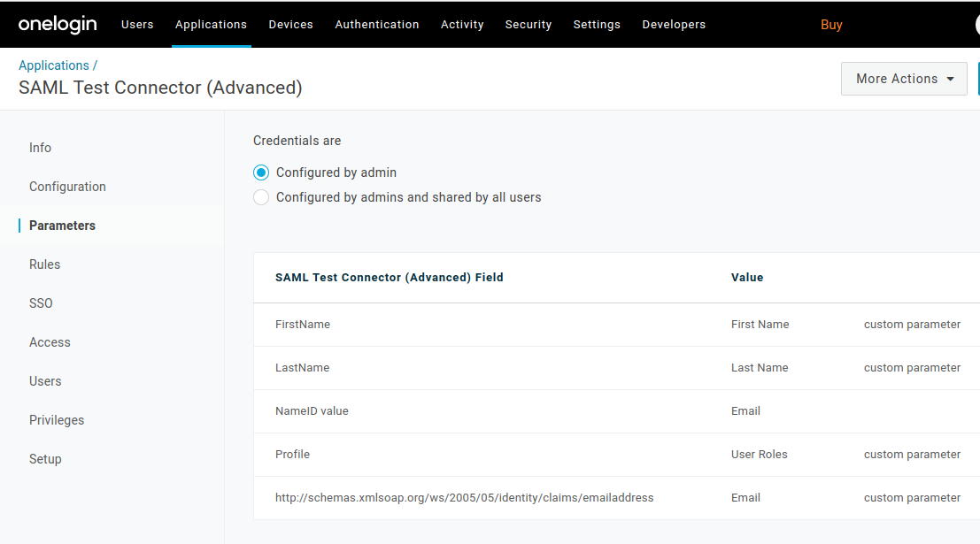Switch to the Rules sidebar tab
The image size is (980, 544).
coord(44,264)
